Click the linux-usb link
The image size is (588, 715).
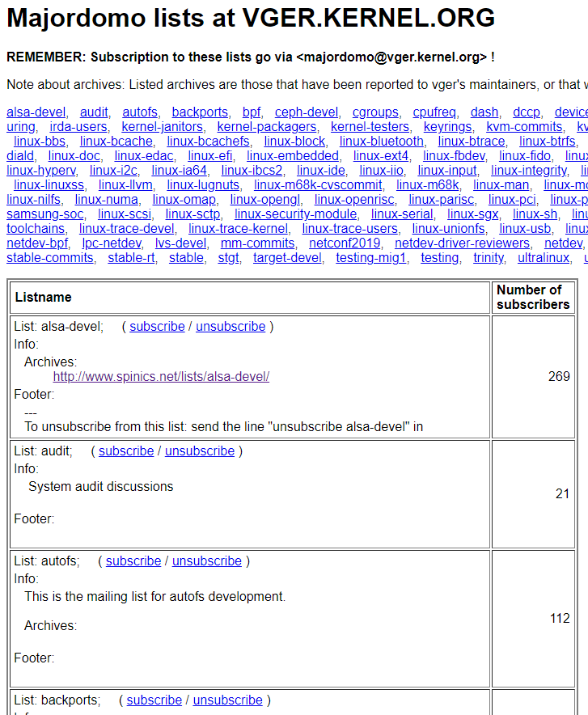click(x=525, y=229)
